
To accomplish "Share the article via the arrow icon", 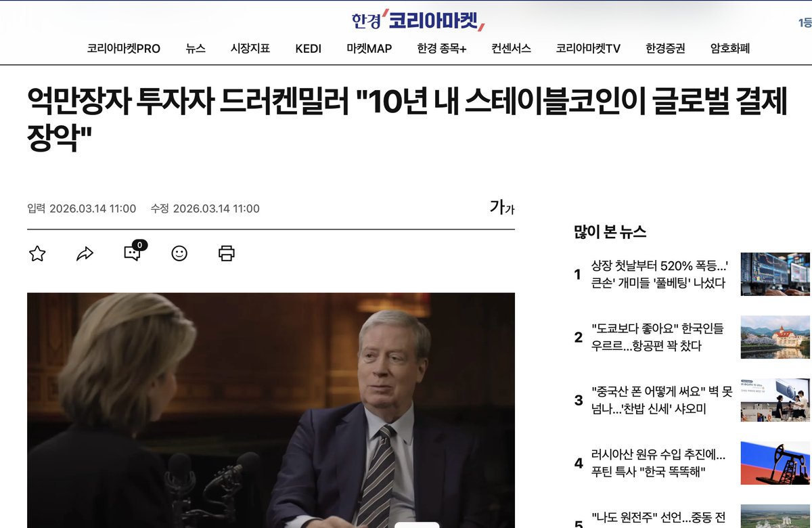I will (85, 254).
